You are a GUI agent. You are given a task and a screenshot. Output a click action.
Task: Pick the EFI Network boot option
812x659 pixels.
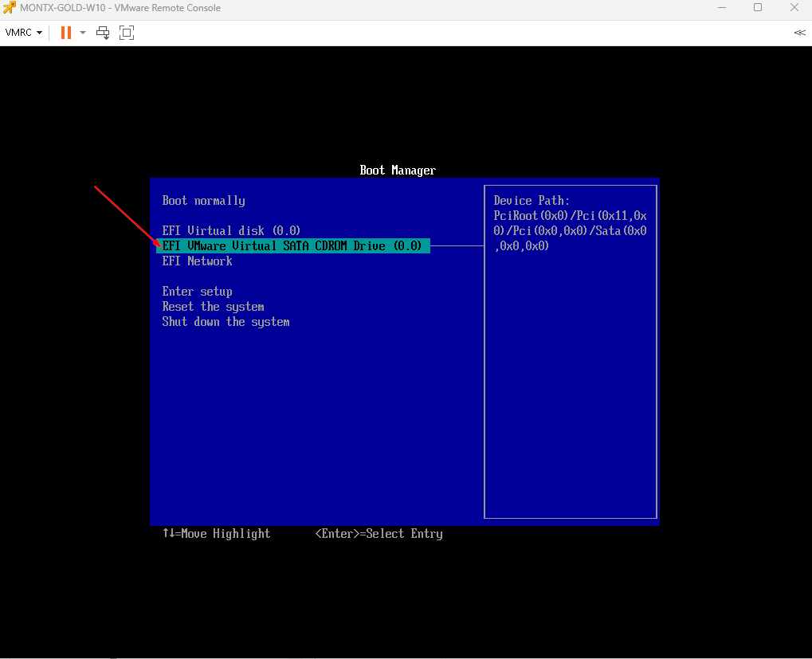197,261
